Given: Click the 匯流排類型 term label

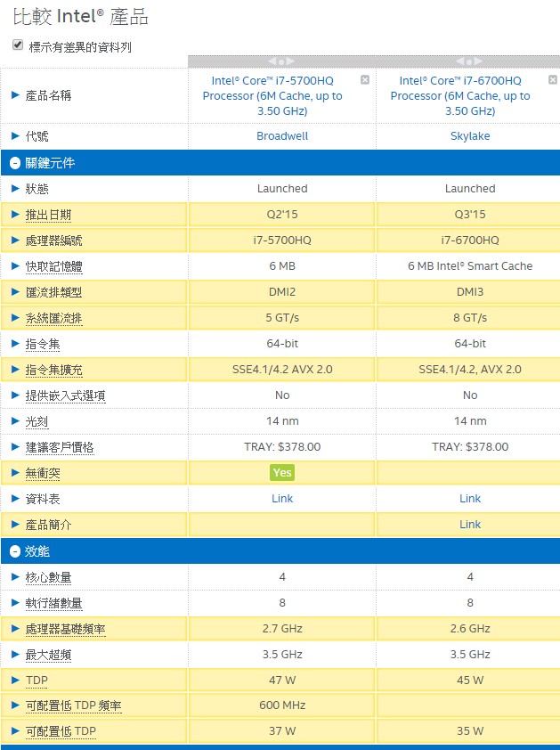Looking at the screenshot, I should [x=53, y=292].
